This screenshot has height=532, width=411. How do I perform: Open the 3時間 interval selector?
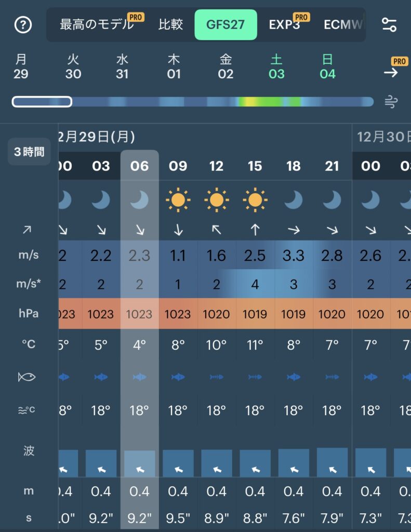point(29,152)
